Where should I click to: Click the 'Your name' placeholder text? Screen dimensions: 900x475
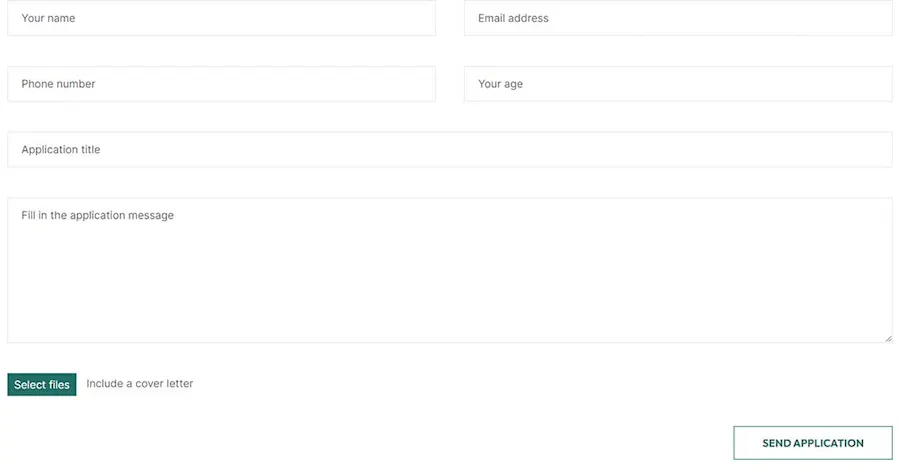point(48,18)
